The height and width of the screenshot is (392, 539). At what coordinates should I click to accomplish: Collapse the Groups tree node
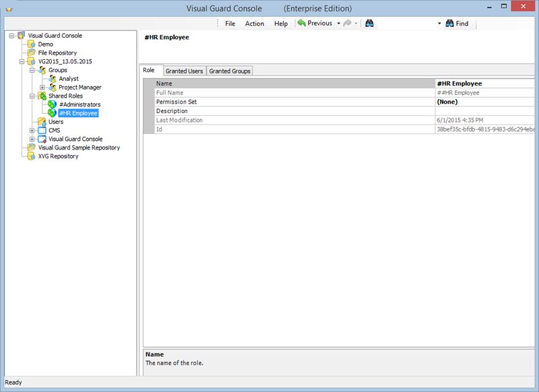click(32, 70)
